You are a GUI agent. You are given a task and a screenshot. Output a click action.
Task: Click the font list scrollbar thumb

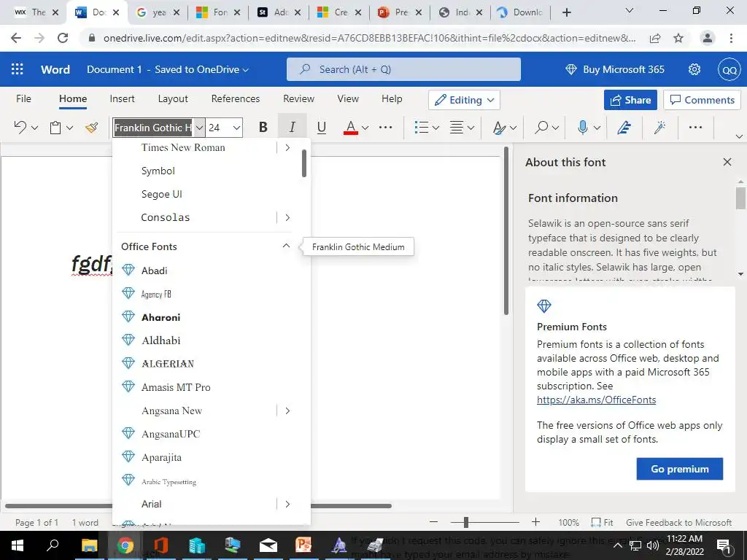coord(304,163)
